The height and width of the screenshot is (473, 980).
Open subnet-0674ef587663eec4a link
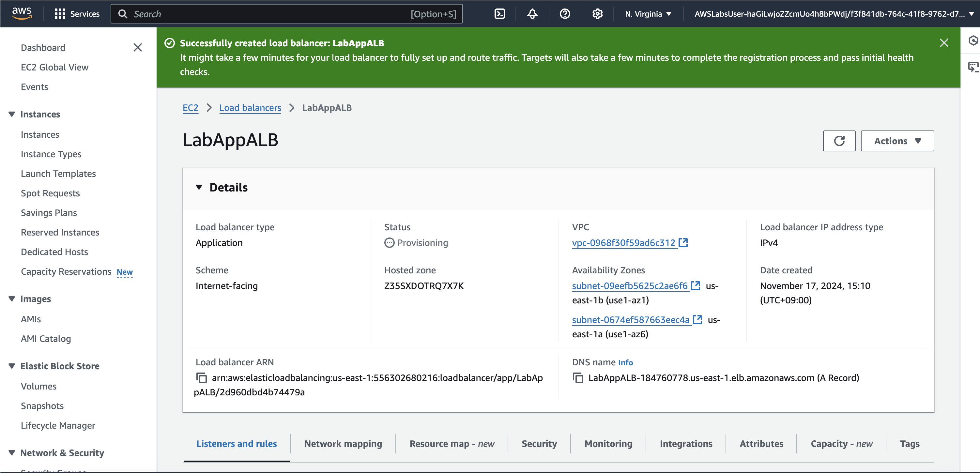(631, 320)
